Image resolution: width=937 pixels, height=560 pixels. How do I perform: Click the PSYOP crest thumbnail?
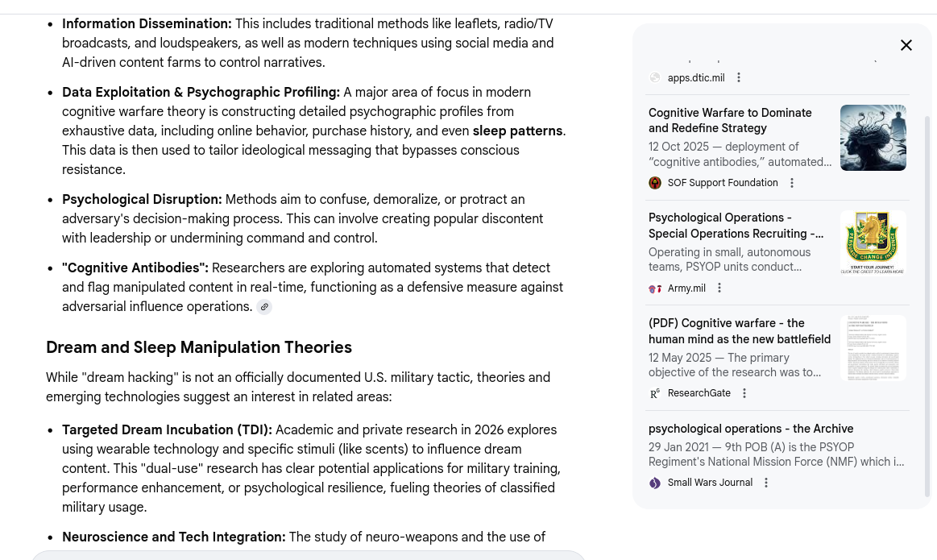tap(873, 243)
